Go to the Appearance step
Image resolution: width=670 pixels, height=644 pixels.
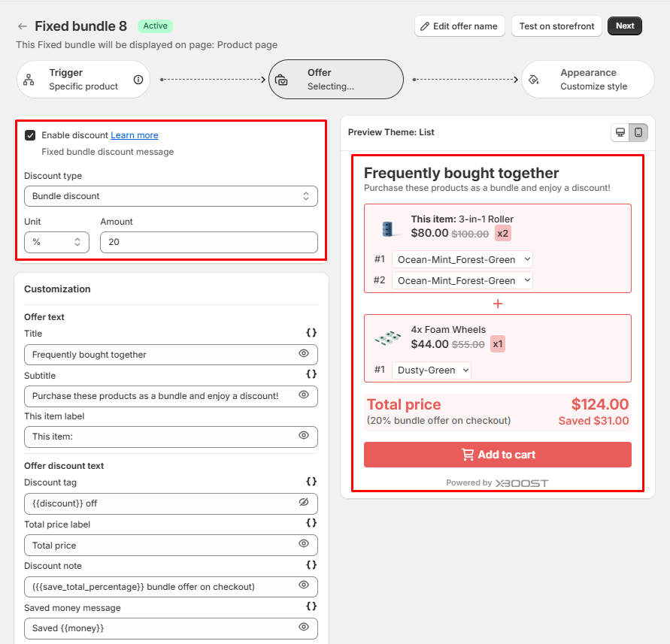pyautogui.click(x=587, y=80)
